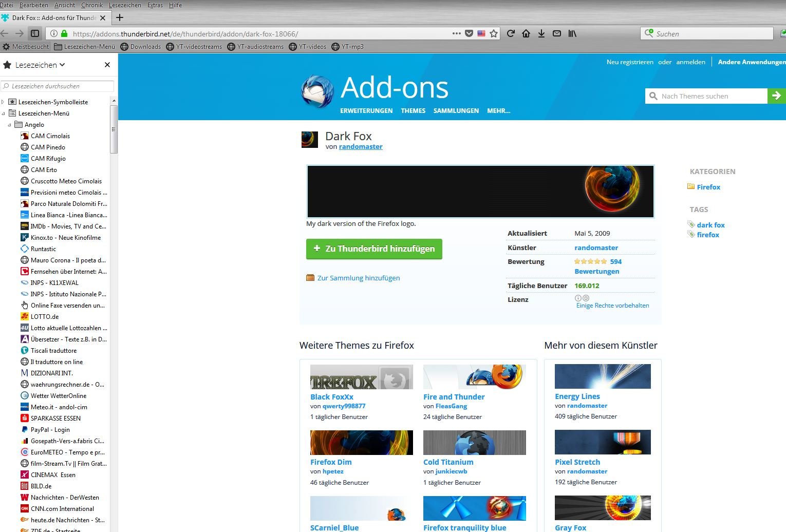Focus the Lesezeichen durchsuchen sidebar field
This screenshot has width=786, height=532.
[57, 86]
